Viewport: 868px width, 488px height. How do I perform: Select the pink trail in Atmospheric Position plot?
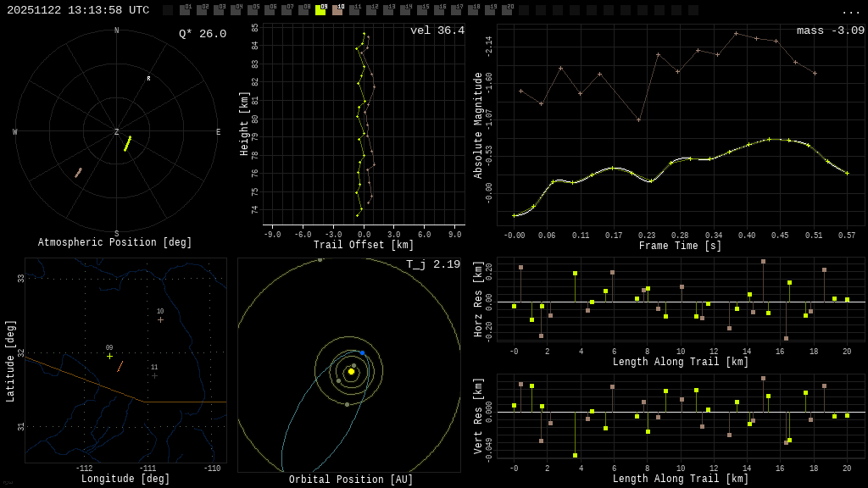pyautogui.click(x=78, y=173)
